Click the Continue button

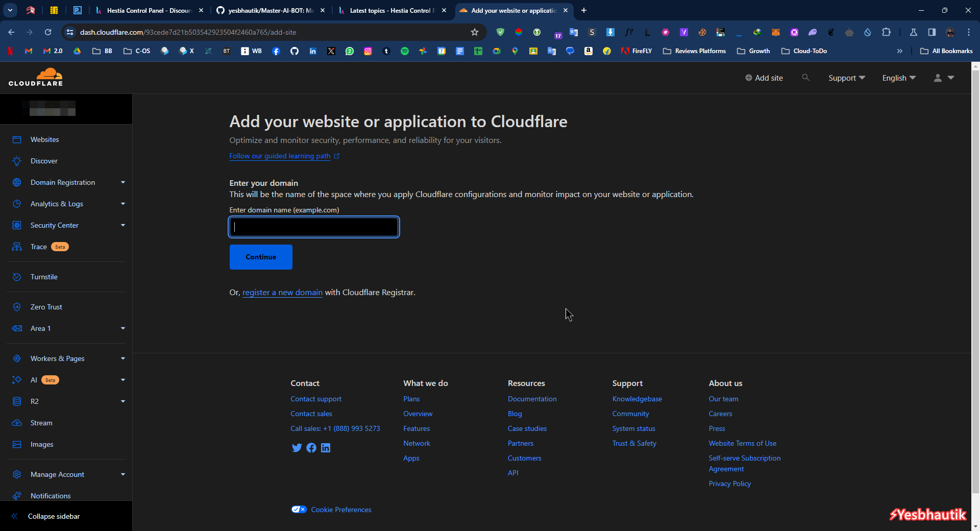tap(261, 257)
